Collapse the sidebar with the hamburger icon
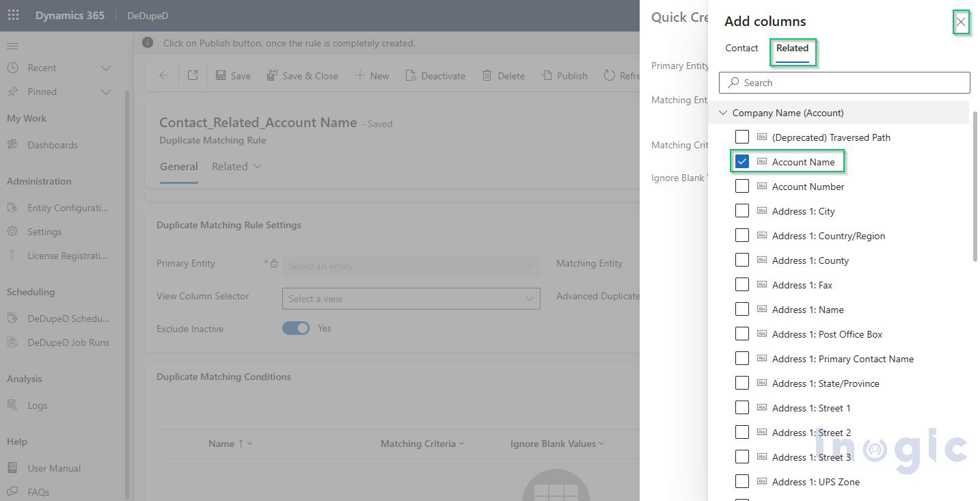The image size is (980, 501). point(12,46)
